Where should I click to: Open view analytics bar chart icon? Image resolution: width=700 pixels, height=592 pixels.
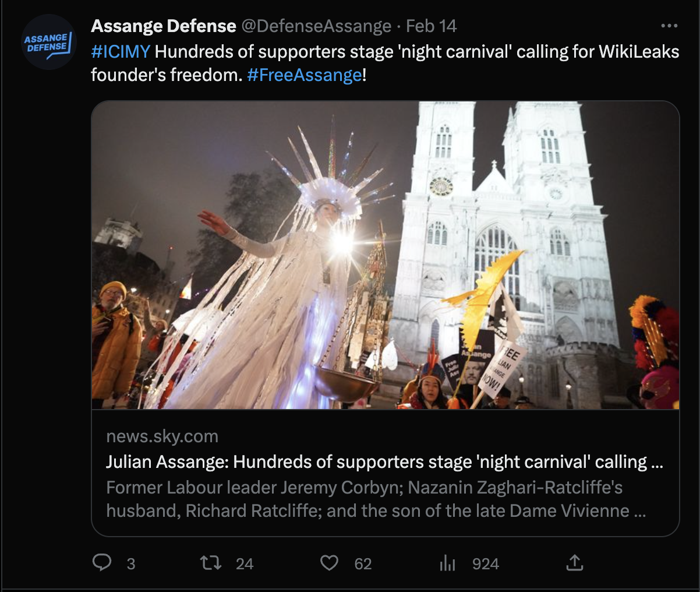[447, 563]
